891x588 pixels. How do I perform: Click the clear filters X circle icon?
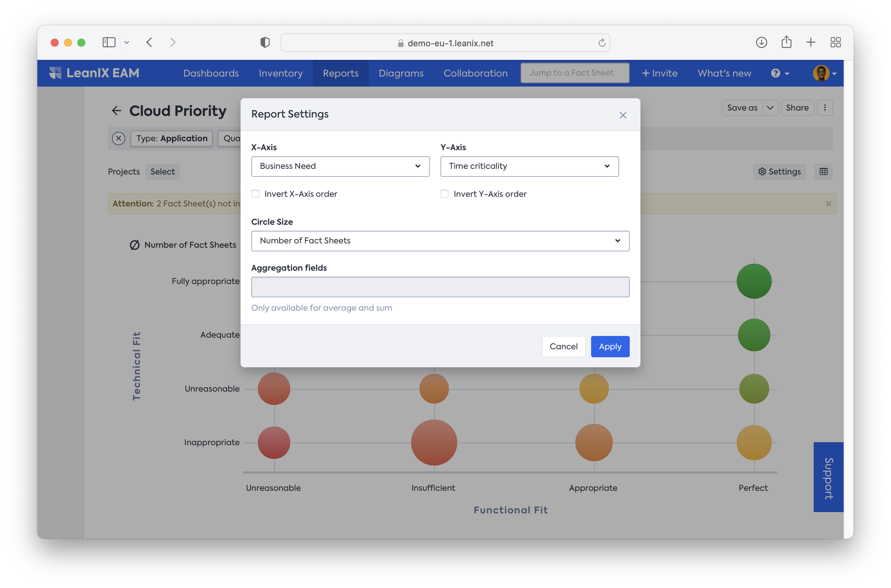(119, 139)
